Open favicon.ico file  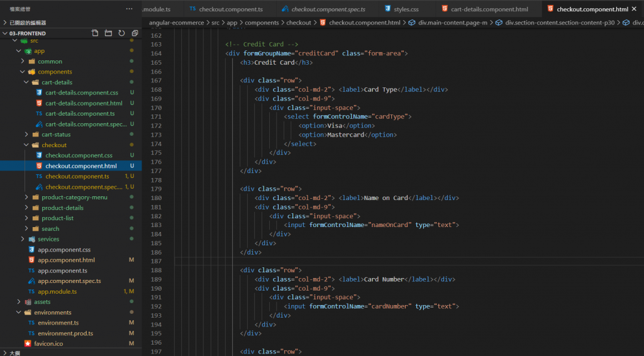pyautogui.click(x=48, y=343)
